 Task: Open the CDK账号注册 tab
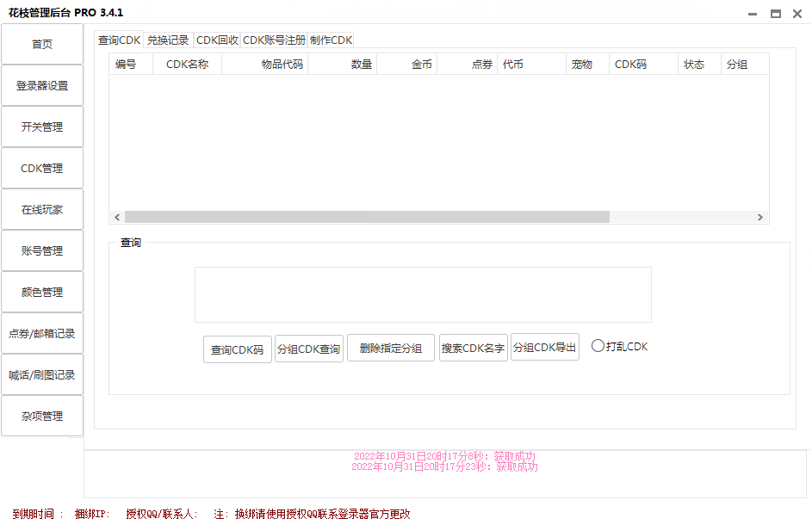pyautogui.click(x=274, y=40)
